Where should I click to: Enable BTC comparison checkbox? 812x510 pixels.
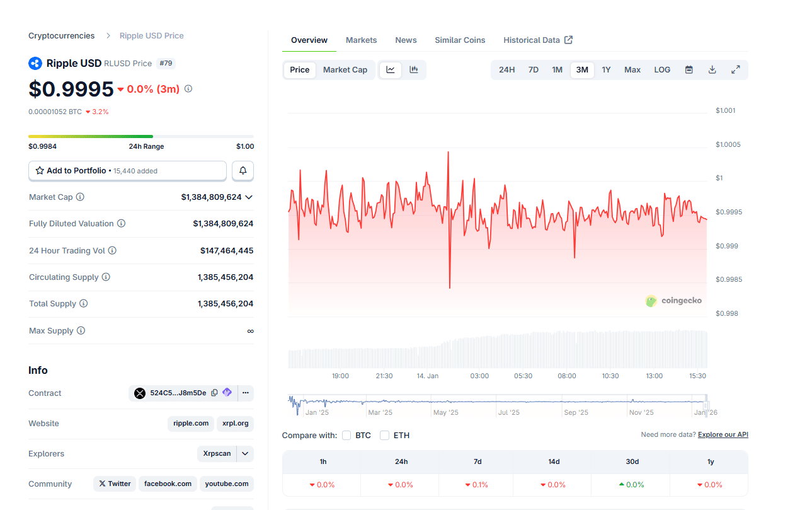click(346, 436)
